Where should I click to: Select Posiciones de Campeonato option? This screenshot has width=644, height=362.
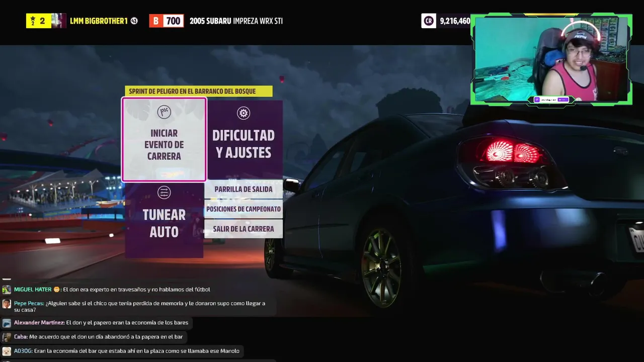244,209
